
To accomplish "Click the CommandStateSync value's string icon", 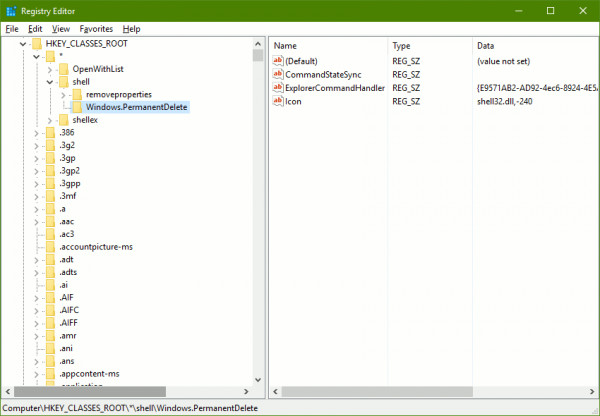I will tap(278, 74).
